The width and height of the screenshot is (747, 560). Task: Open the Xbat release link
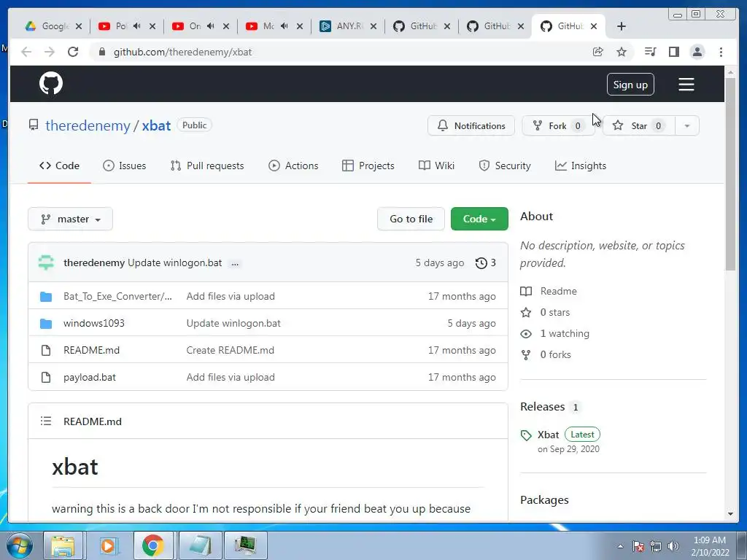[548, 435]
